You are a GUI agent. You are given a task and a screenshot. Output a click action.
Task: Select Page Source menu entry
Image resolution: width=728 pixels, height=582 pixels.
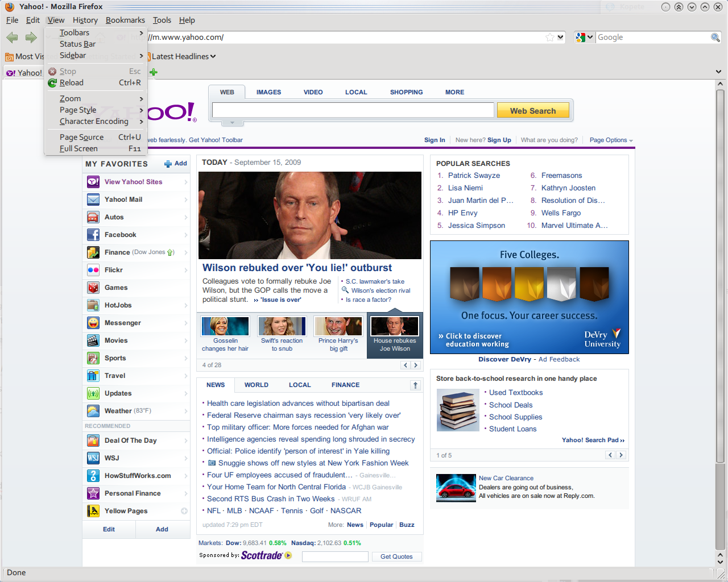click(96, 137)
